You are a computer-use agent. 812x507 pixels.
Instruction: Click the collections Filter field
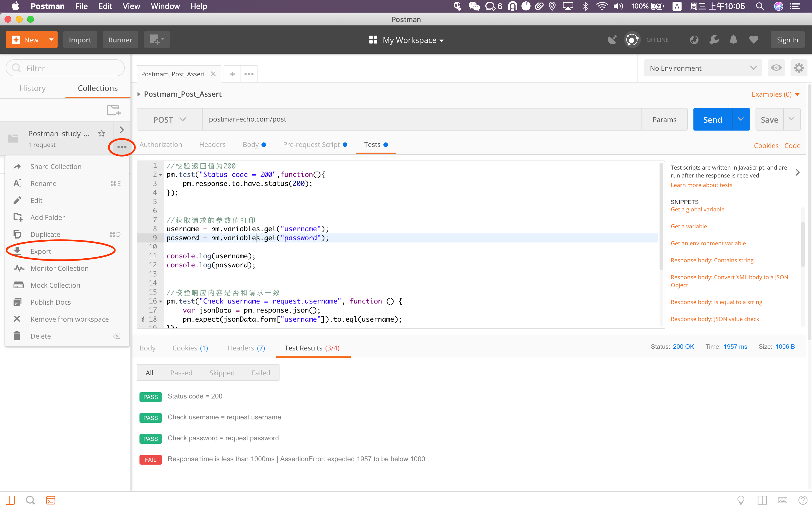[65, 68]
